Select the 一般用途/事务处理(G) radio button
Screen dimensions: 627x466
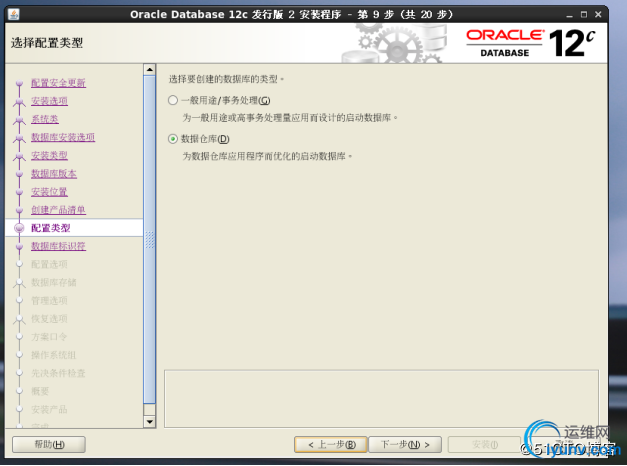[x=173, y=100]
